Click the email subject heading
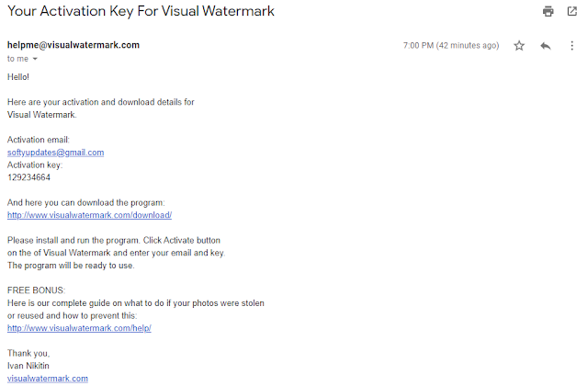588x386 pixels. click(141, 11)
